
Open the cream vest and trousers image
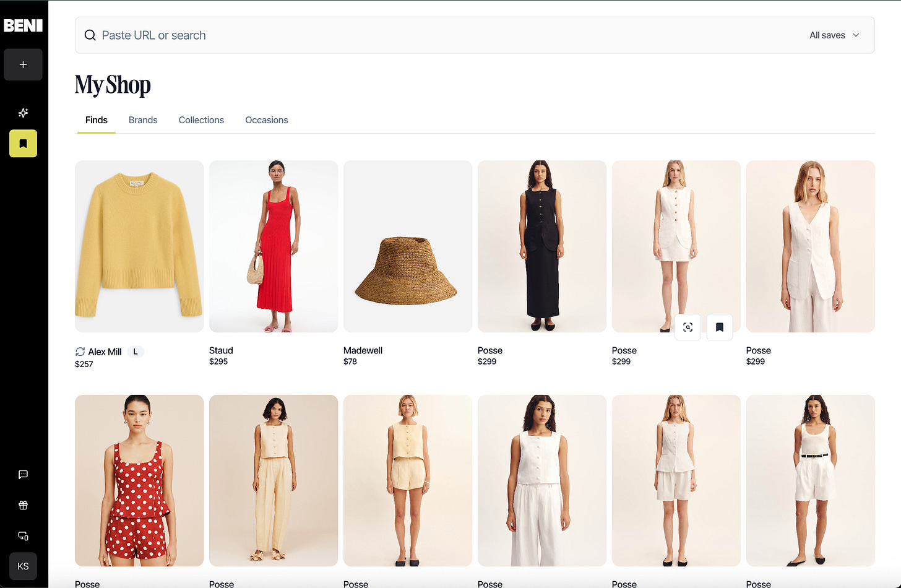click(274, 480)
